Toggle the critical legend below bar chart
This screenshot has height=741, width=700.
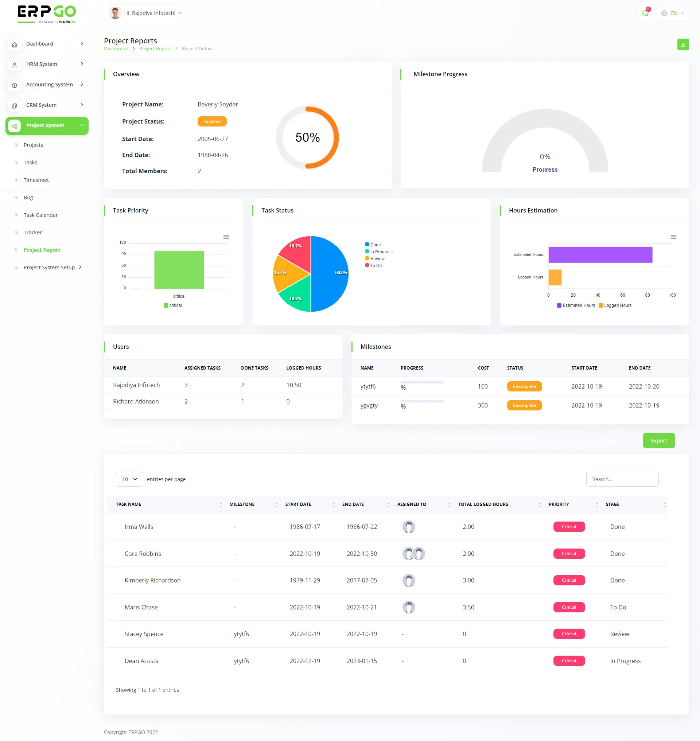tap(173, 305)
